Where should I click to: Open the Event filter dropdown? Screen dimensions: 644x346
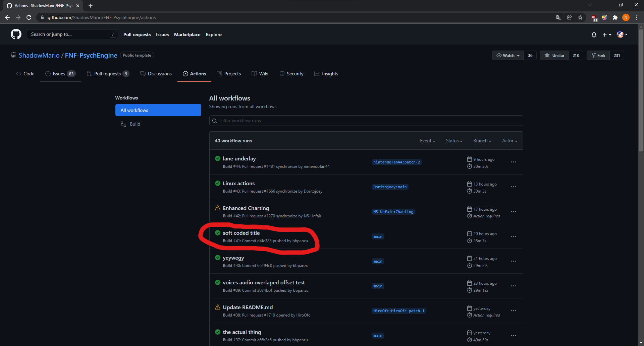click(x=427, y=141)
